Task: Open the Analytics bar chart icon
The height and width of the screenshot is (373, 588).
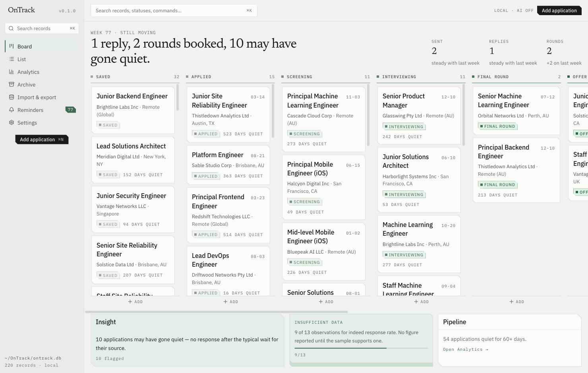Action: click(12, 72)
